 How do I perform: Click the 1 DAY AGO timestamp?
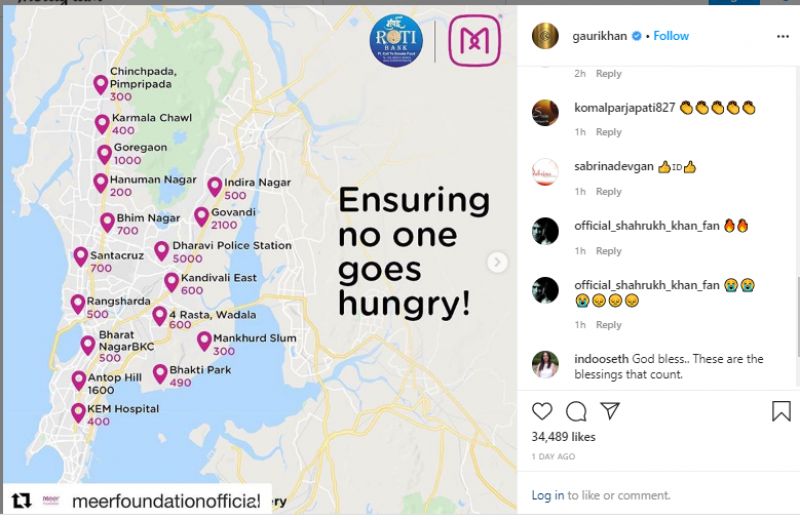click(x=553, y=456)
